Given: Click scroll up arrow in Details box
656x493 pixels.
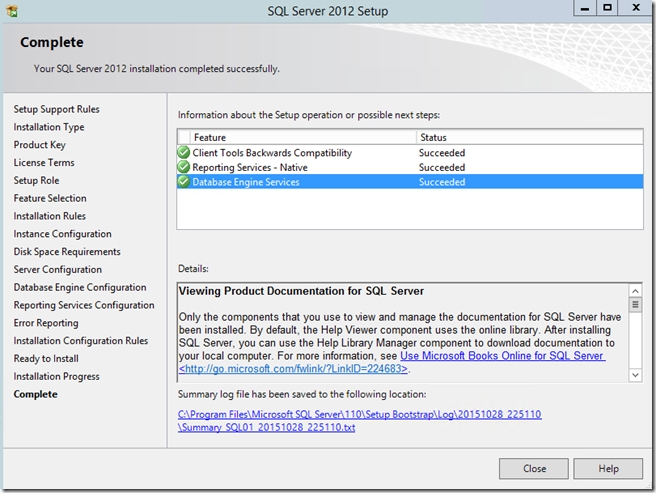Looking at the screenshot, I should [x=635, y=291].
